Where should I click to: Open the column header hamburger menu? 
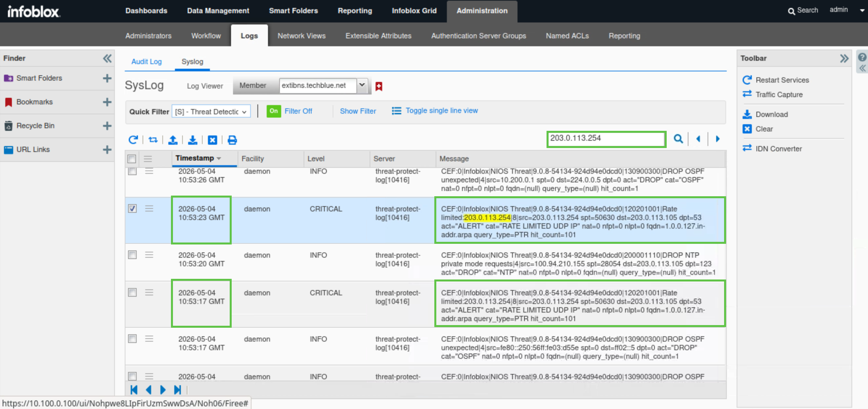pos(148,159)
